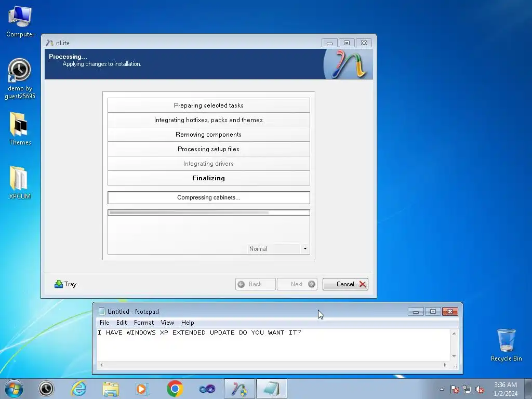Switch to nLite taskbar button

click(x=240, y=389)
